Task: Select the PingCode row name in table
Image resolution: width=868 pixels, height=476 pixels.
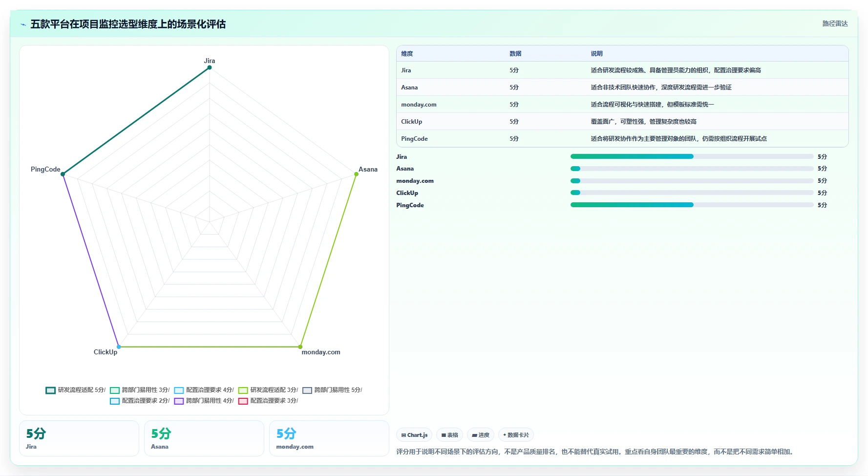Action: point(414,139)
